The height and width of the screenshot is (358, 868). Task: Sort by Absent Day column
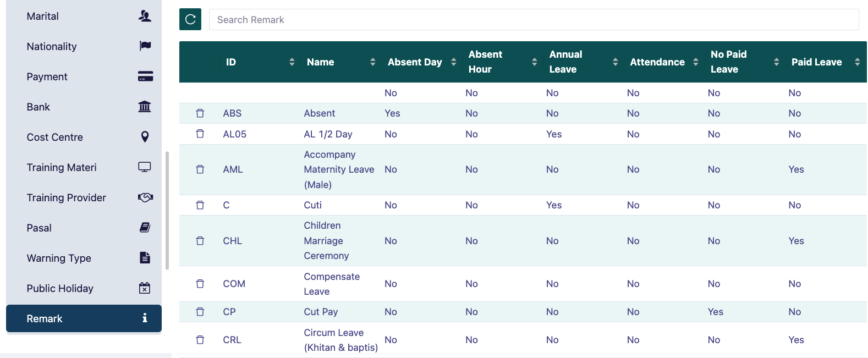click(453, 62)
